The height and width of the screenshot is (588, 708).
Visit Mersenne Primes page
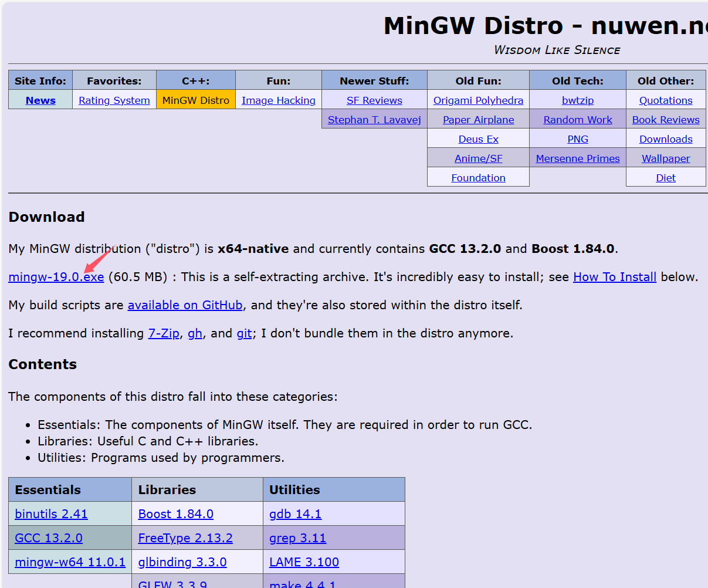tap(578, 158)
